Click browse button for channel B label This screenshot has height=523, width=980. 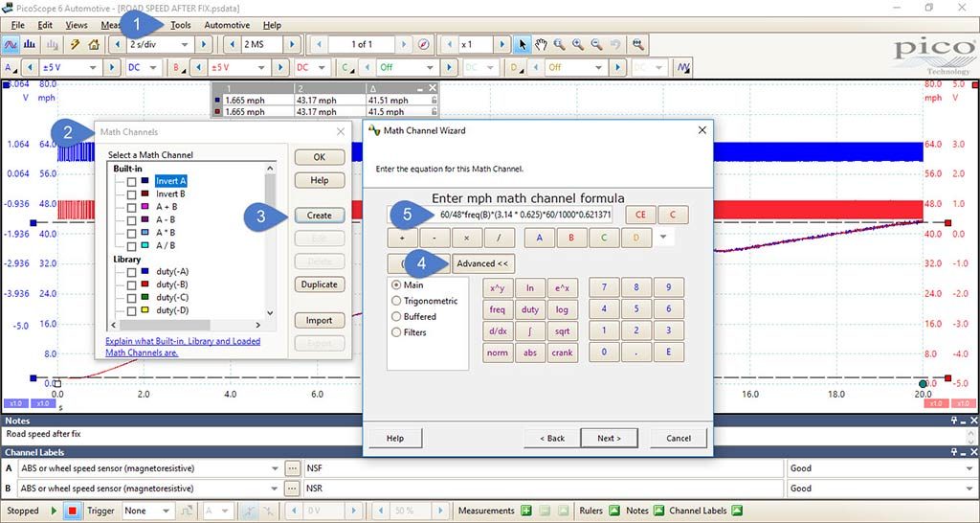[292, 488]
